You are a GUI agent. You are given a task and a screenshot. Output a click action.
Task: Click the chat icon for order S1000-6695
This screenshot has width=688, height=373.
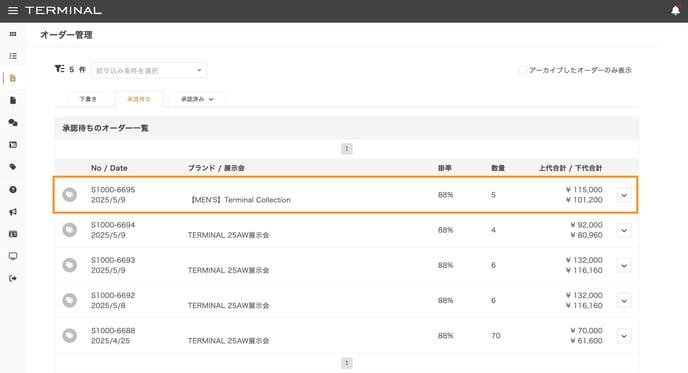click(x=69, y=194)
